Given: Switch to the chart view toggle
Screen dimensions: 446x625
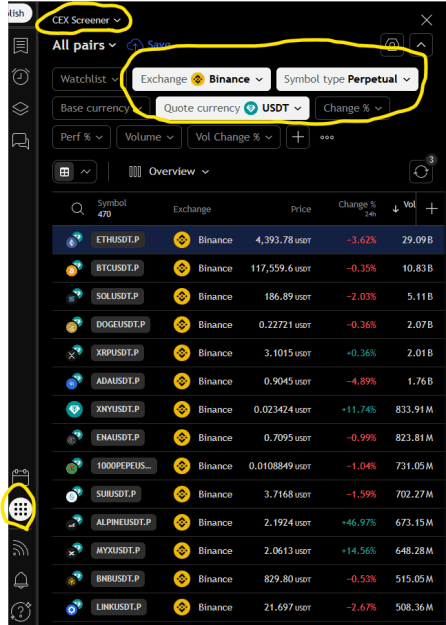Looking at the screenshot, I should [x=85, y=172].
